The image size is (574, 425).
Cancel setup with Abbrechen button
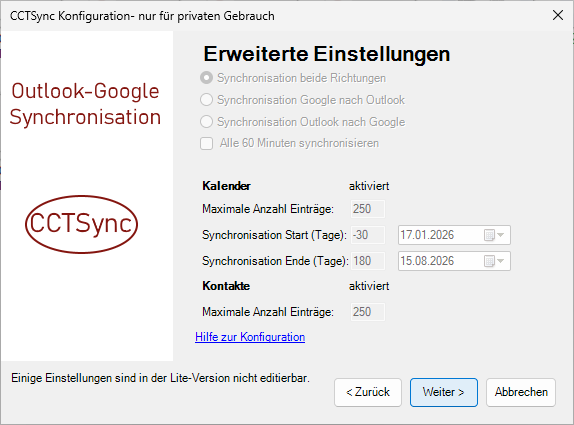[521, 392]
